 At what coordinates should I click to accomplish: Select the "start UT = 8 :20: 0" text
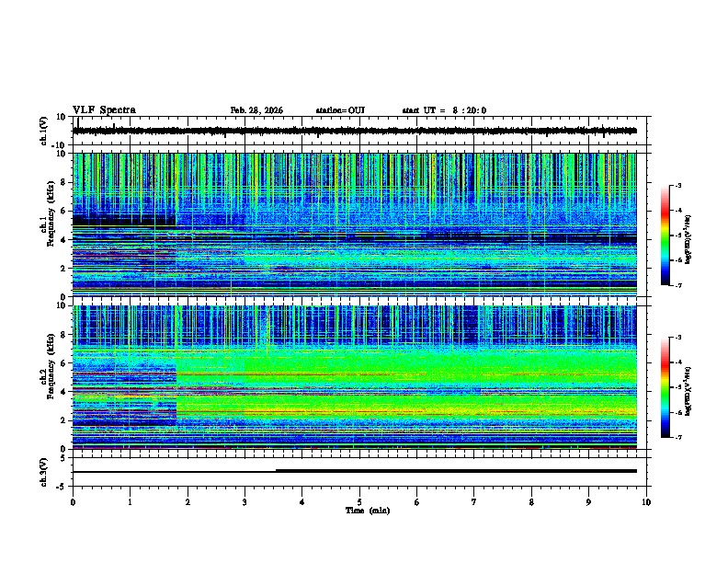444,110
